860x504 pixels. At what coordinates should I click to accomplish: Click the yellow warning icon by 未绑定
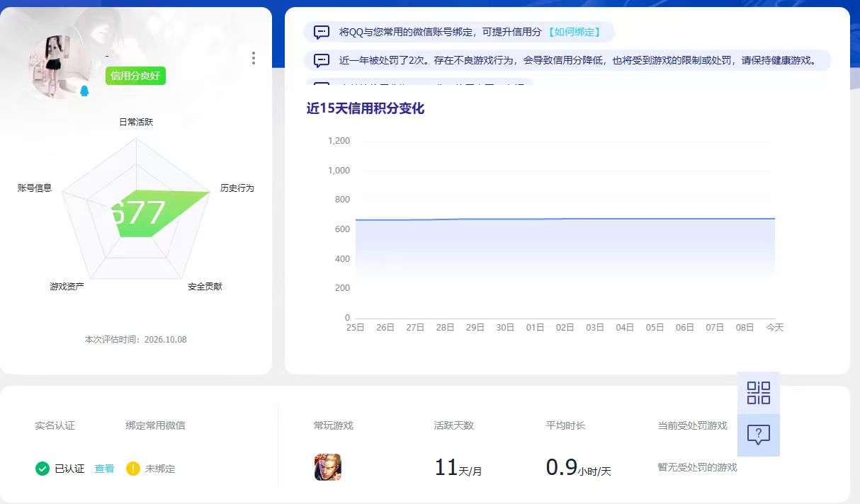(x=133, y=469)
